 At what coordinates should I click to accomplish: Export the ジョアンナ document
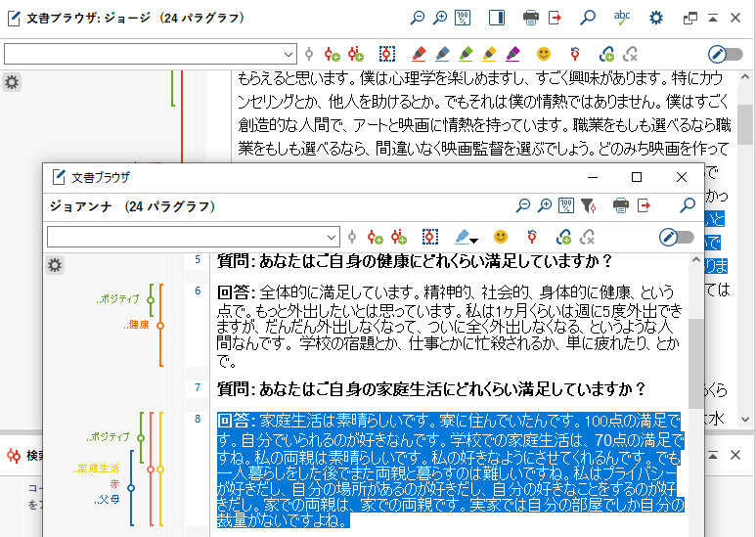pos(645,205)
